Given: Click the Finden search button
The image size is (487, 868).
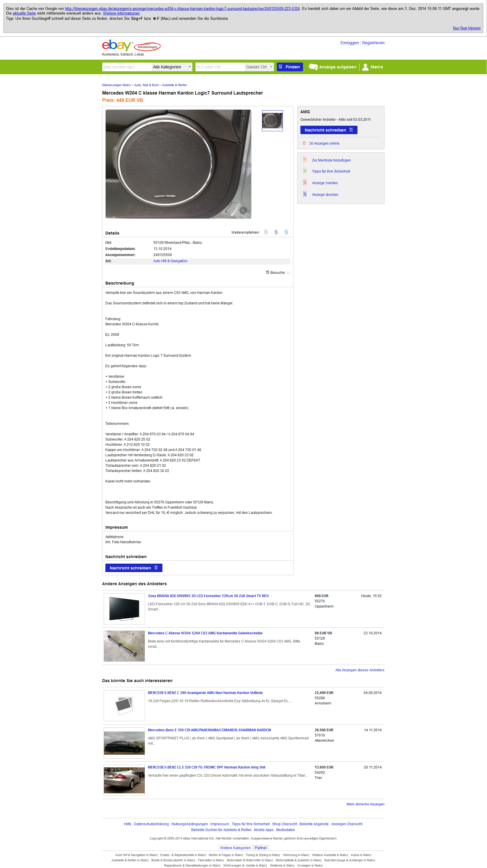Looking at the screenshot, I should [290, 67].
